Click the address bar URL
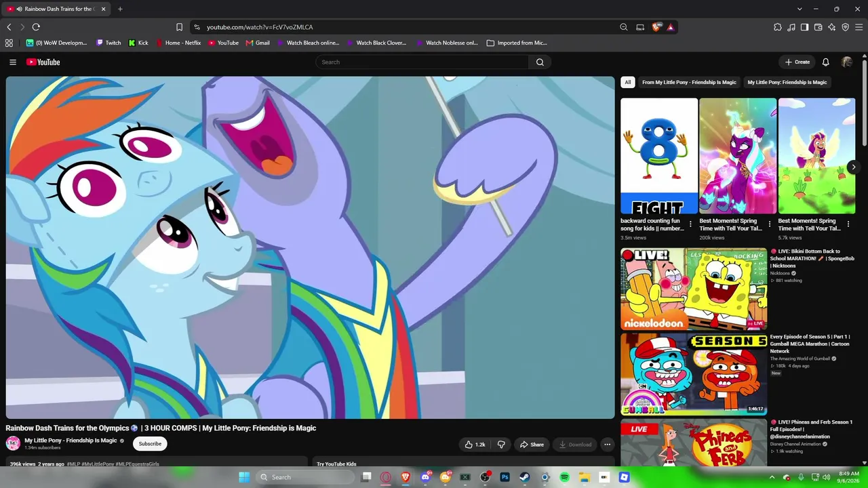 260,27
